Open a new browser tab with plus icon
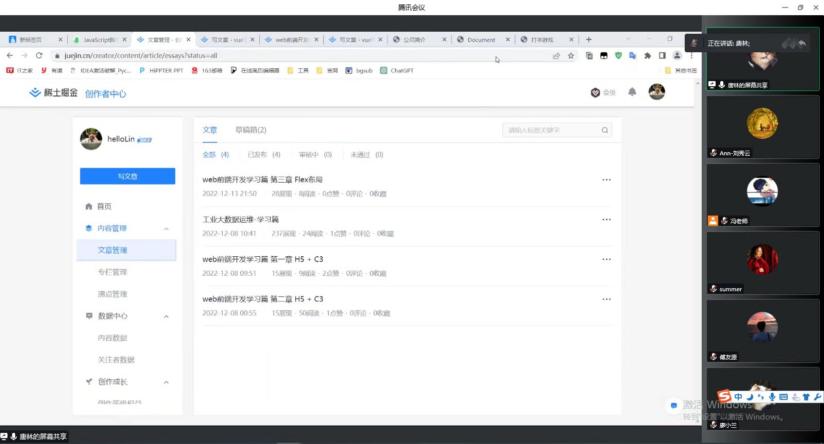The width and height of the screenshot is (824, 444). tap(588, 40)
